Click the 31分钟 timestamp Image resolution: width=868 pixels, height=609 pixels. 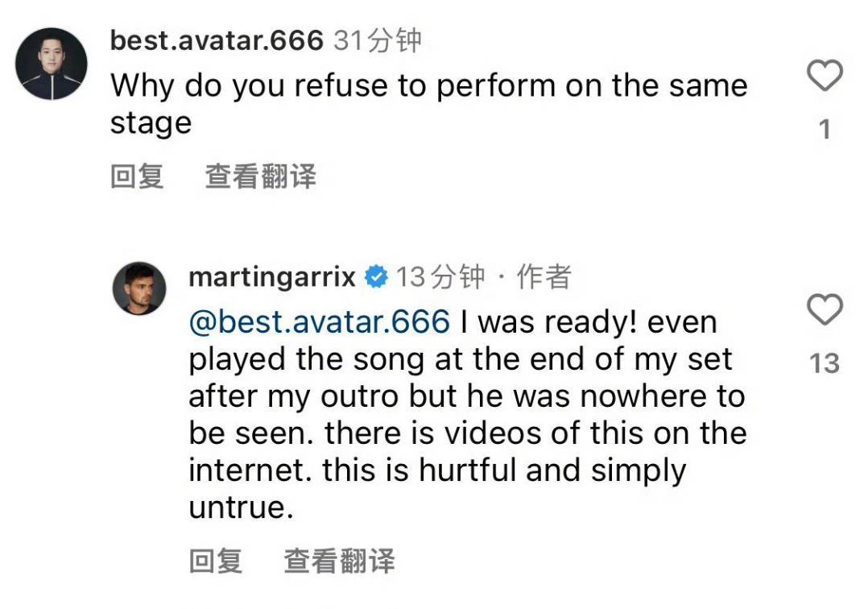377,40
